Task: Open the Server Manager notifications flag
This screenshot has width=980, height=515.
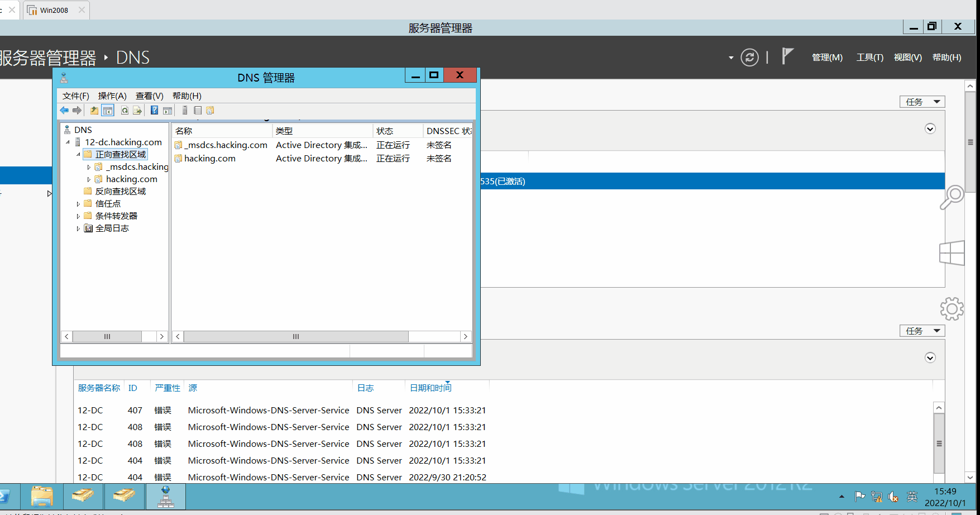Action: tap(787, 56)
